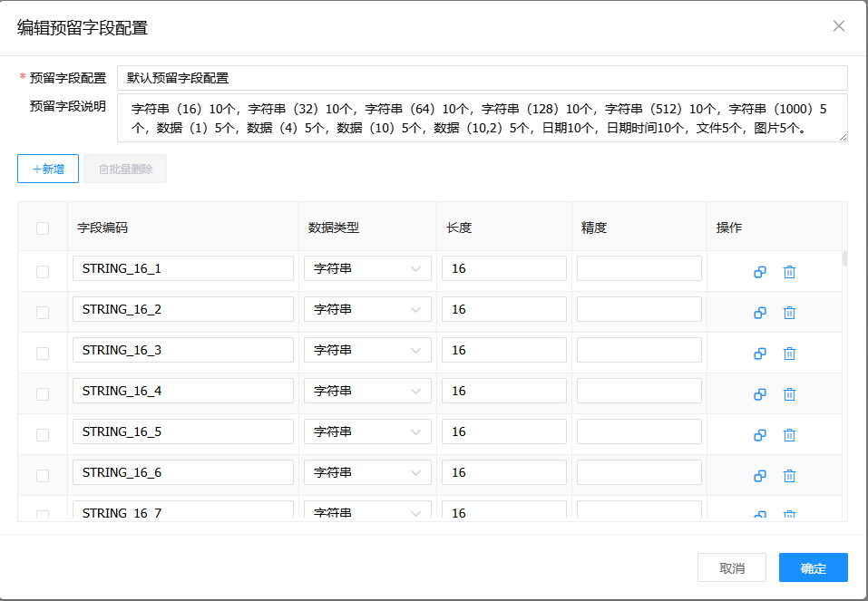Image resolution: width=868 pixels, height=601 pixels.
Task: Click copy icon for STRING_16_1 row
Action: (x=760, y=272)
